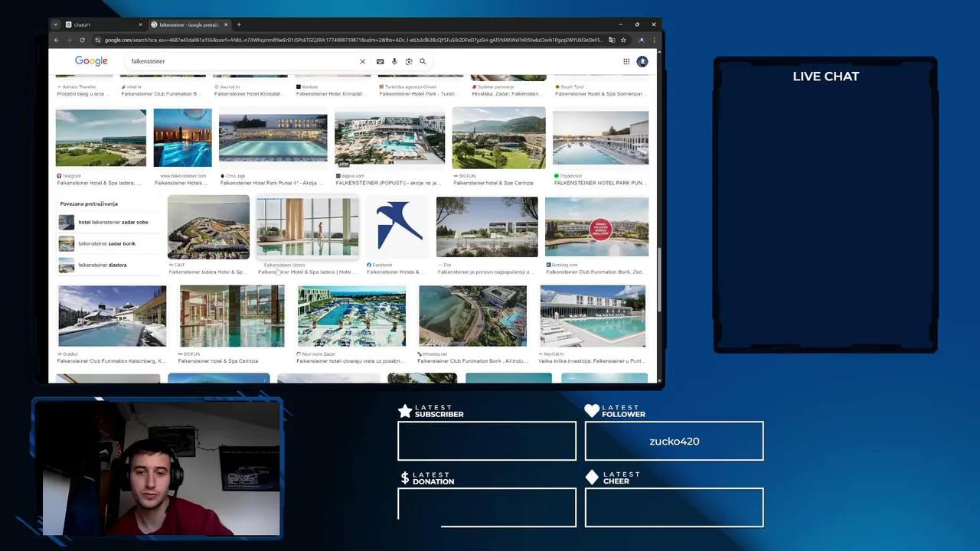The height and width of the screenshot is (551, 980).
Task: Open the on-screen keyboard input tool
Action: click(x=380, y=61)
